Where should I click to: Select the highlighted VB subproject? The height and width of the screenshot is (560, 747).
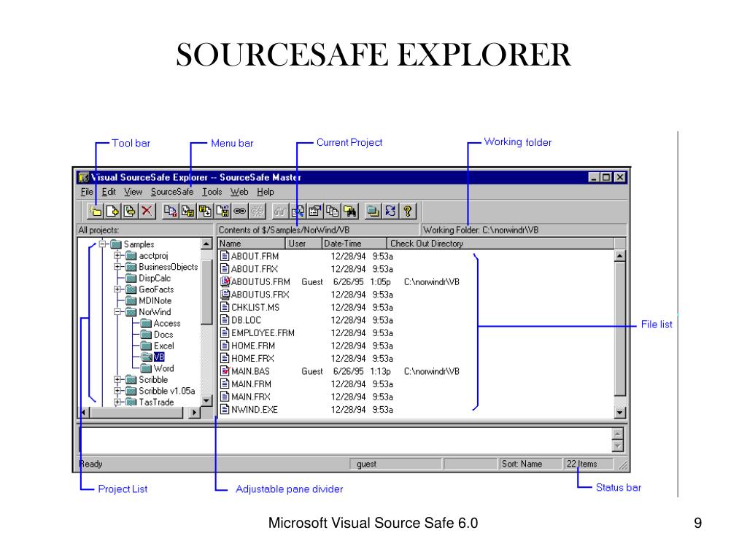pos(158,357)
